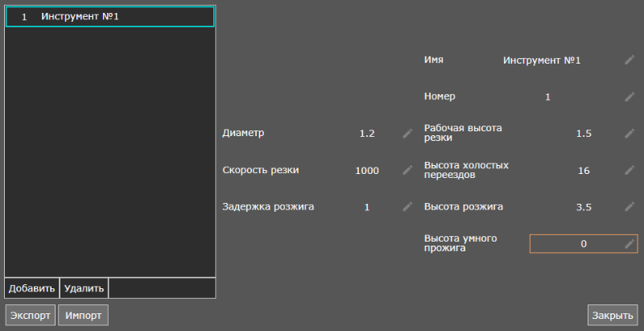Screen dimensions: 644x331
Task: Click the Диаметр label
Action: (243, 133)
